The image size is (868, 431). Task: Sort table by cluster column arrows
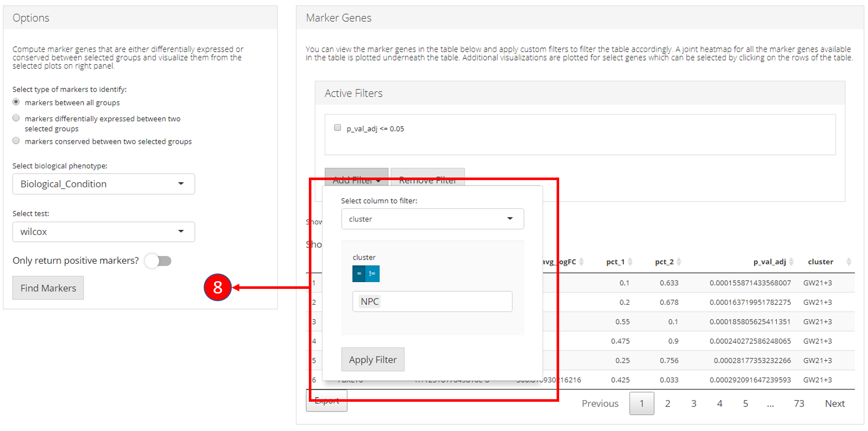pos(849,262)
